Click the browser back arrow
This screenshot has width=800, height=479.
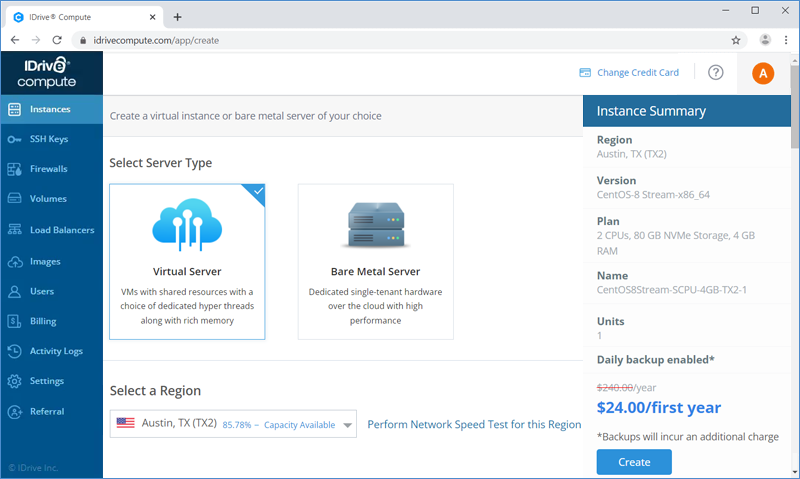pyautogui.click(x=15, y=40)
